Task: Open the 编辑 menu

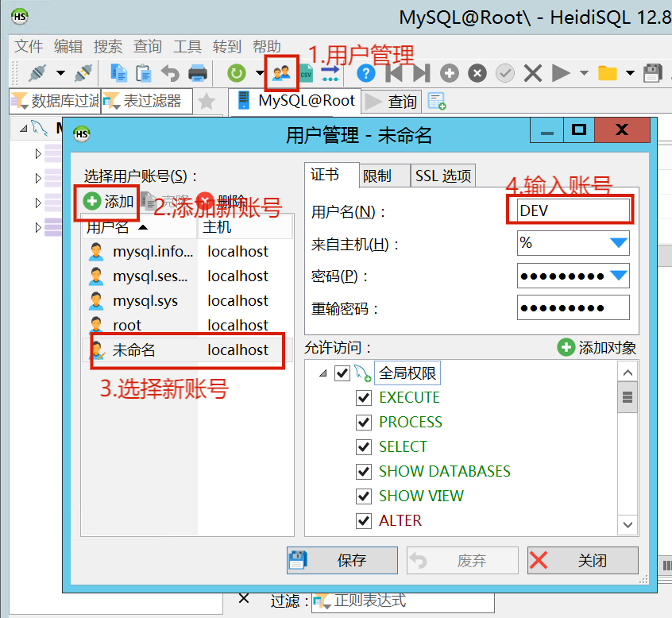Action: [x=68, y=46]
